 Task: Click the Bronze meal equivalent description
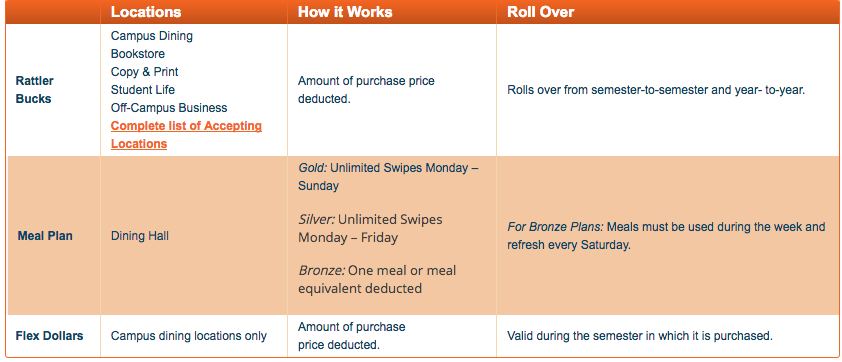tap(377, 279)
